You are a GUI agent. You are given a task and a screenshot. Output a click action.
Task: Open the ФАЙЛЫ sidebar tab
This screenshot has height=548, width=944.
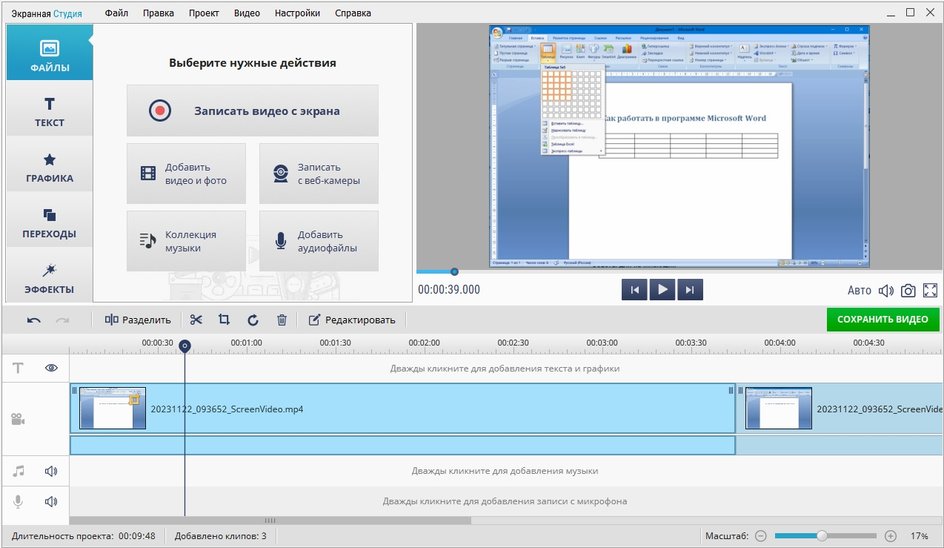pos(49,52)
